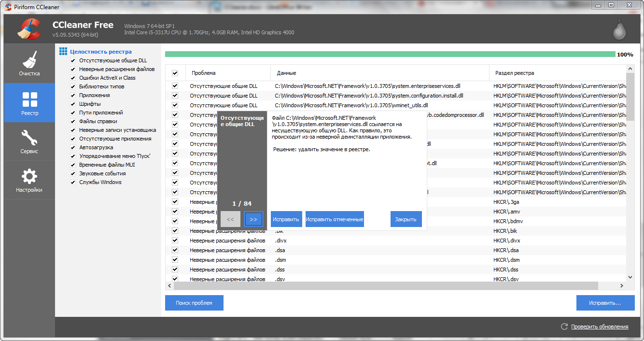Toggle Файлы справки checkbox
The image size is (644, 341).
[x=73, y=121]
